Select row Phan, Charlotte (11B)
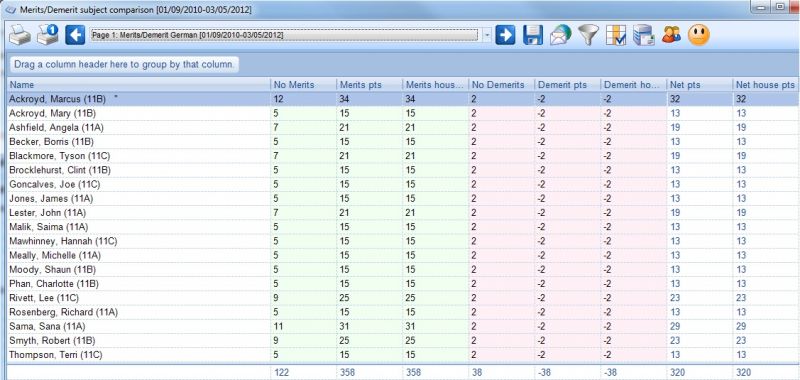Screen dimensions: 800x380 pos(403,284)
